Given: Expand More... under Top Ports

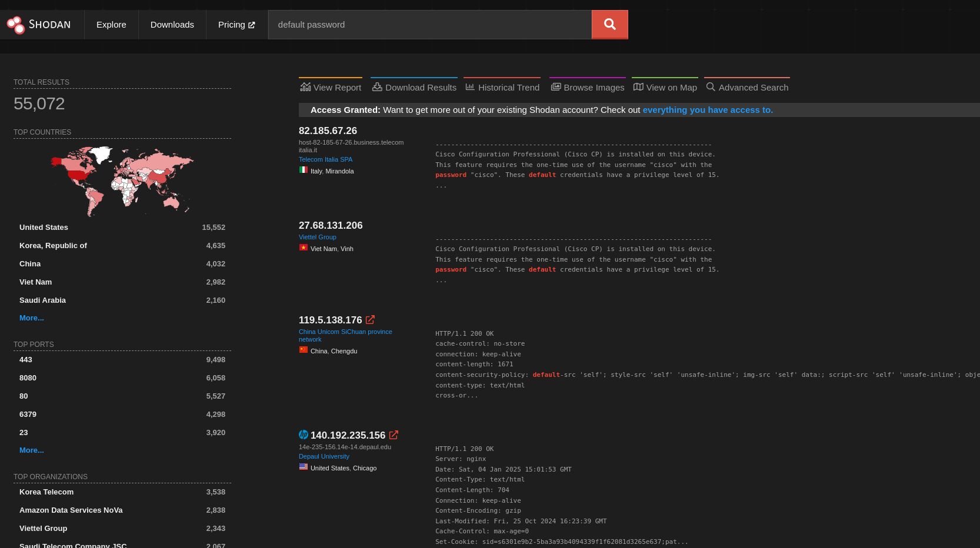Looking at the screenshot, I should tap(32, 450).
